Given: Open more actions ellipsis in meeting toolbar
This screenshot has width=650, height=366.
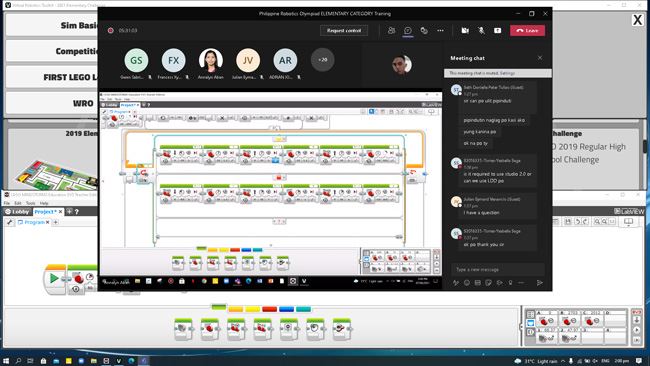Looking at the screenshot, I should 440,30.
